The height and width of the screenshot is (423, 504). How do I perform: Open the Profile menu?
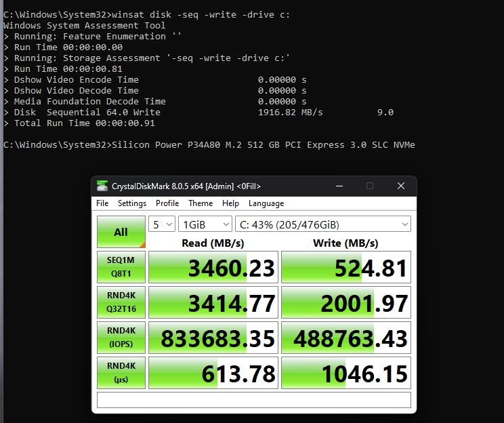(x=167, y=203)
